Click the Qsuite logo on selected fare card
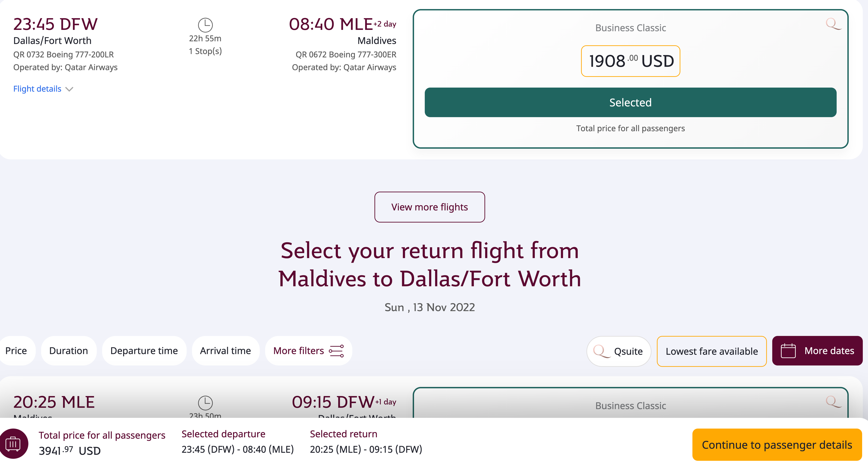The width and height of the screenshot is (868, 468). [833, 24]
